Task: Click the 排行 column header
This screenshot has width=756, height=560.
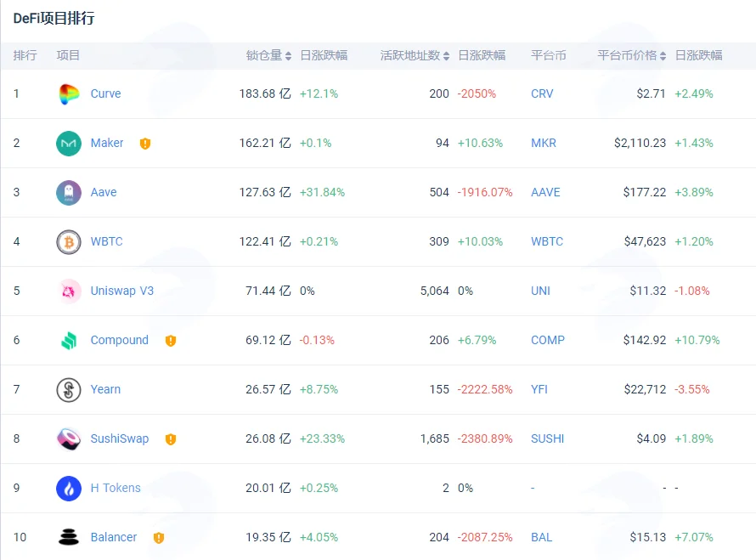Action: tap(25, 55)
